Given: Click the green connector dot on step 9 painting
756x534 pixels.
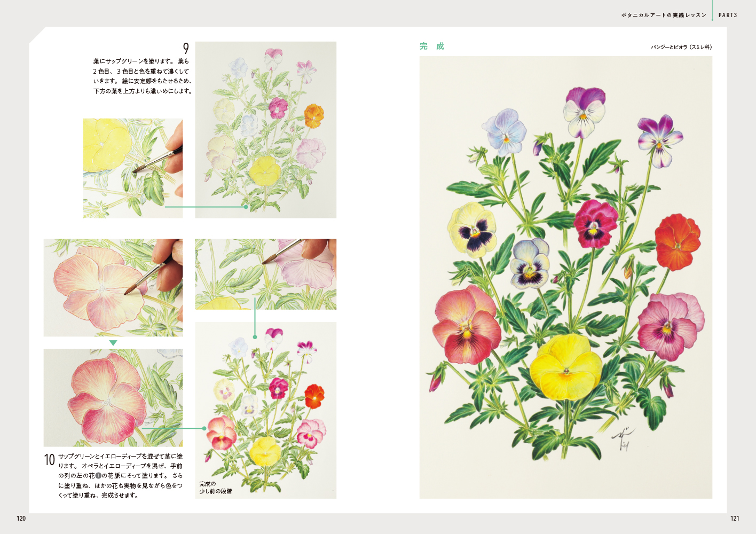Looking at the screenshot, I should tap(246, 207).
